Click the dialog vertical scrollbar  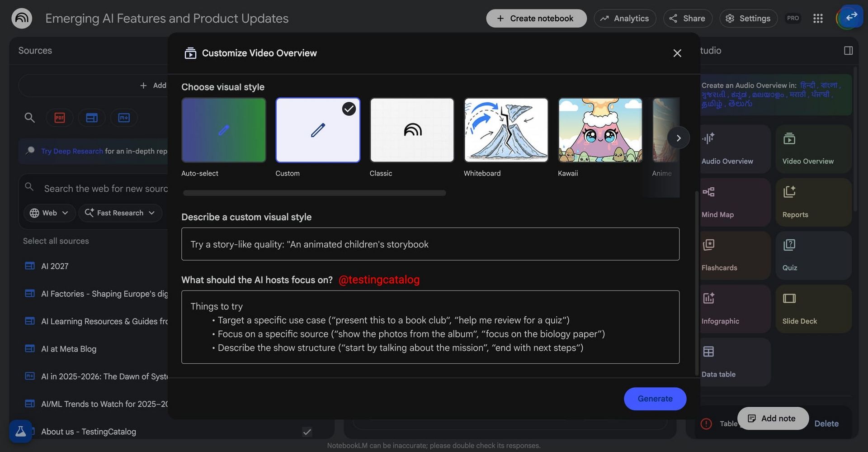click(x=697, y=283)
